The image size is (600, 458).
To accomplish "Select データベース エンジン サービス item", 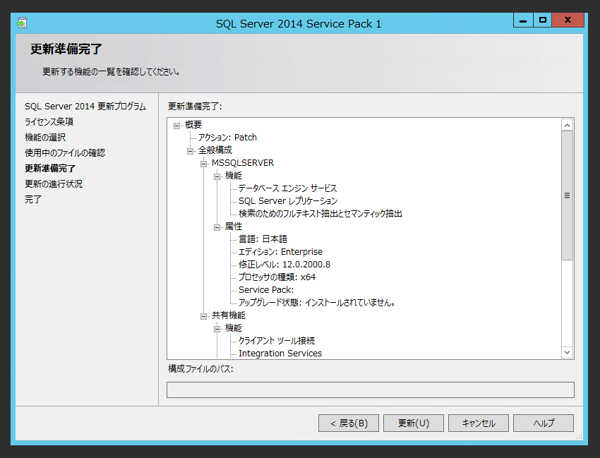I will tap(288, 188).
